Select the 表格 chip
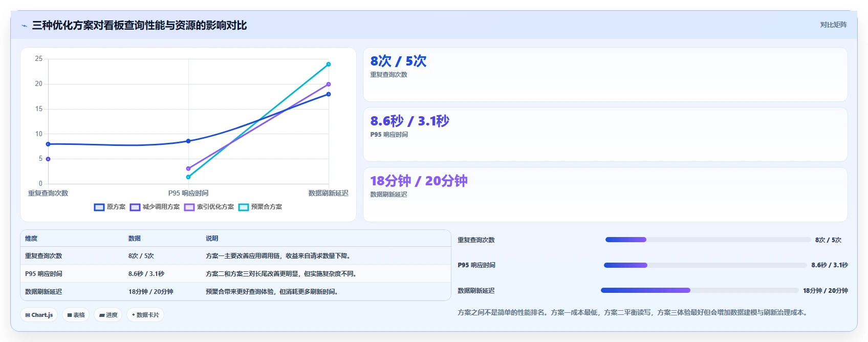This screenshot has height=342, width=868. pos(76,315)
